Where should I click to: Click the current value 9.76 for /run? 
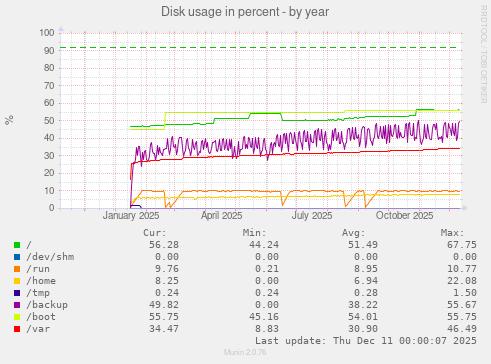(x=167, y=269)
